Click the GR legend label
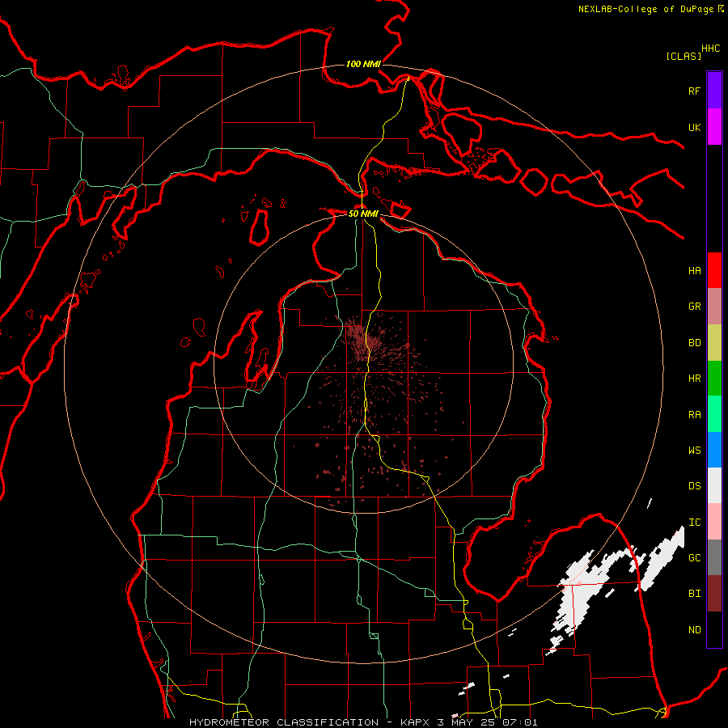Image resolution: width=728 pixels, height=728 pixels. (694, 307)
